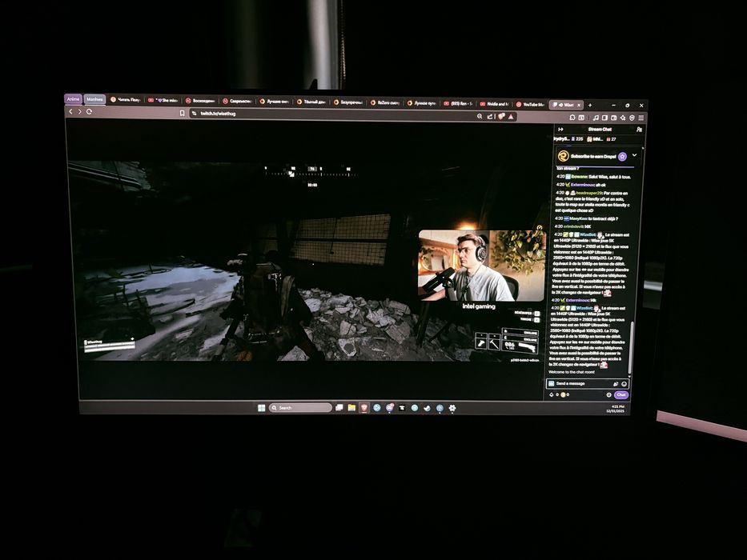Screen dimensions: 747x560
Task: Reload the Twitch page
Action: [x=89, y=111]
